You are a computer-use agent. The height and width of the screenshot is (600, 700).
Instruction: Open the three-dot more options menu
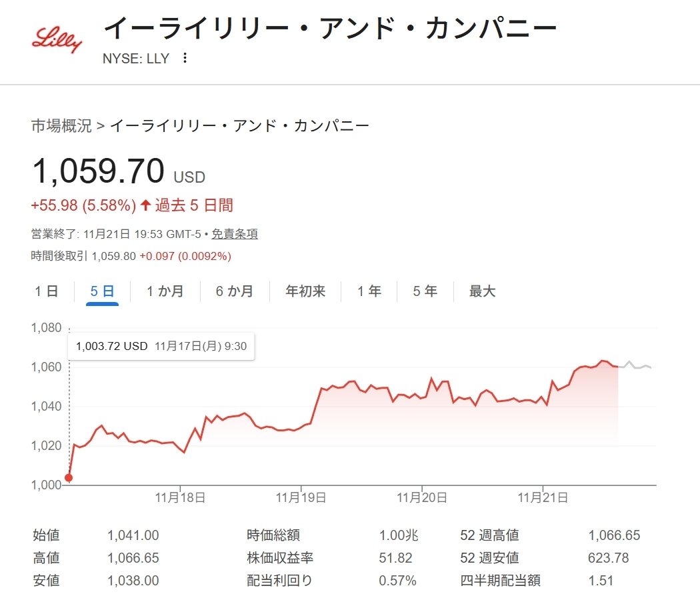(185, 58)
